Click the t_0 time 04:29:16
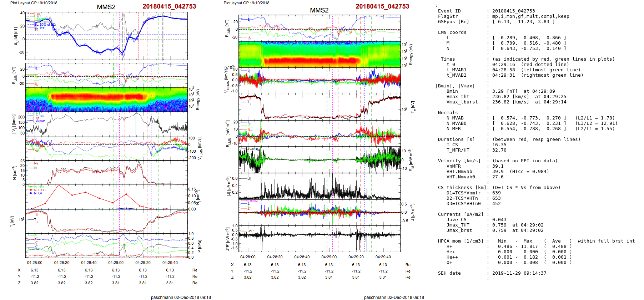 (x=504, y=65)
